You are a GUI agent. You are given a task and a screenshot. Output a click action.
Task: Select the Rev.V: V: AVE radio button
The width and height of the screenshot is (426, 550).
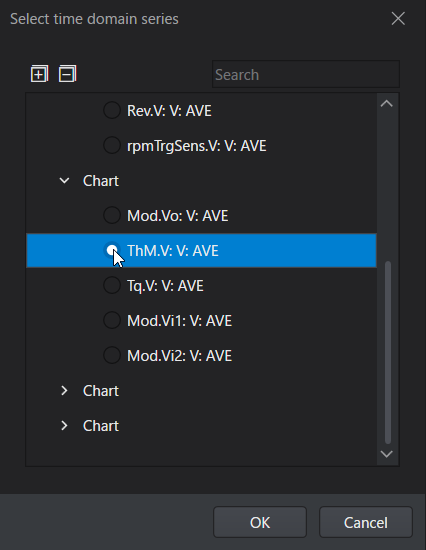[112, 110]
